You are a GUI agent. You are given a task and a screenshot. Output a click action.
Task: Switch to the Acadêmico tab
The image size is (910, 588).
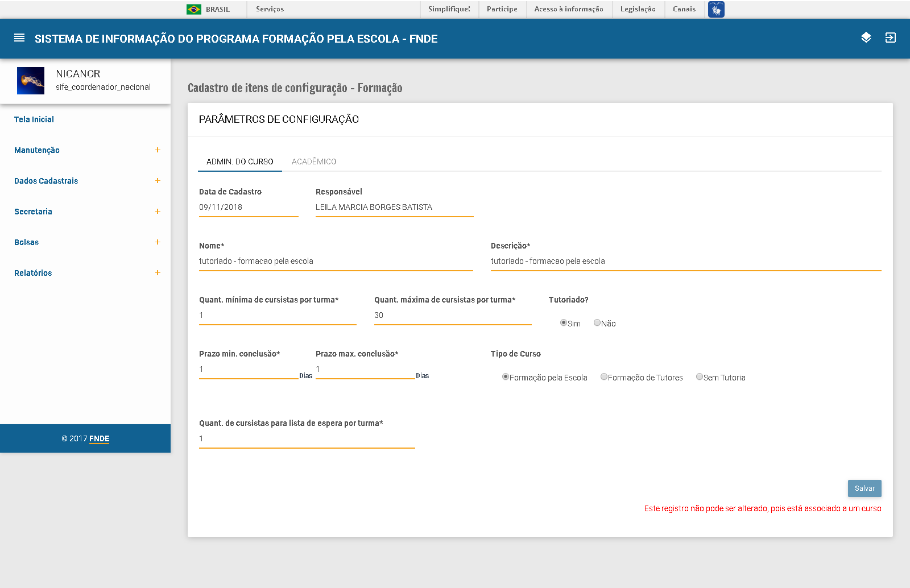pyautogui.click(x=314, y=162)
